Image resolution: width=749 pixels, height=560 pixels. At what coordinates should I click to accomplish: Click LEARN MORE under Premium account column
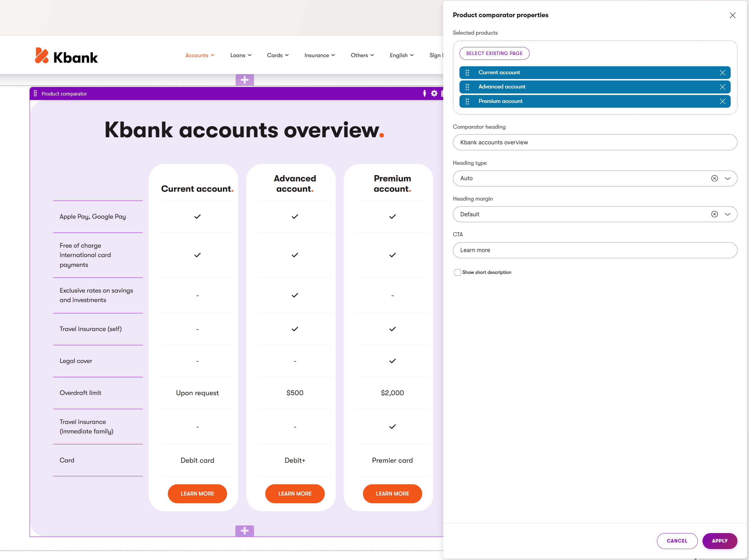pos(392,494)
